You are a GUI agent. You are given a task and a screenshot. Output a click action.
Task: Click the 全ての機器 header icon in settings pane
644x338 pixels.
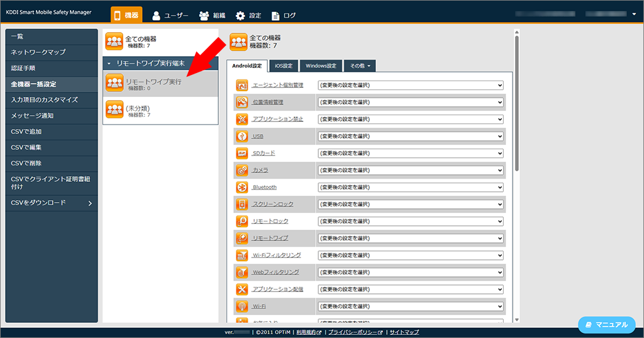[238, 42]
